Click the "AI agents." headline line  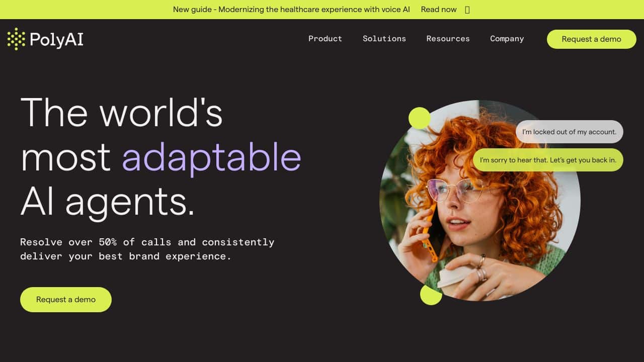pyautogui.click(x=107, y=202)
